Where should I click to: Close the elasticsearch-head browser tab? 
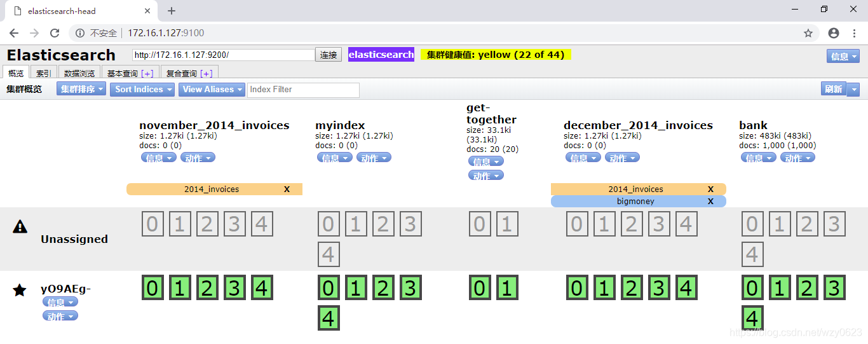[x=147, y=11]
